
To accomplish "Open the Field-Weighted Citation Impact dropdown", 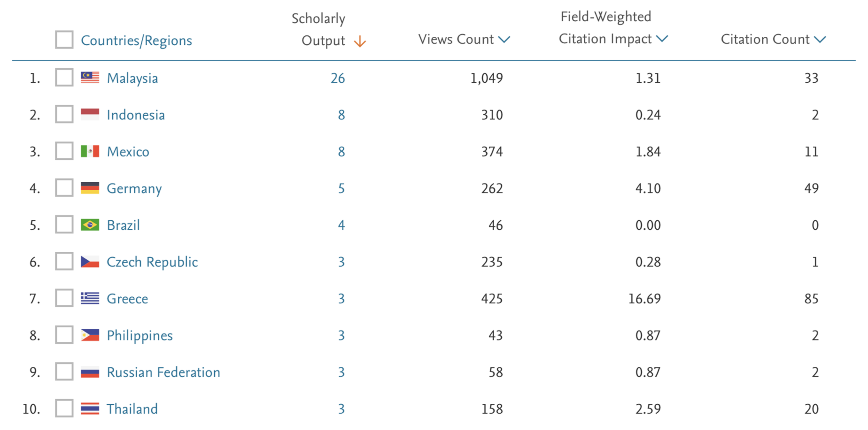I will click(x=662, y=39).
